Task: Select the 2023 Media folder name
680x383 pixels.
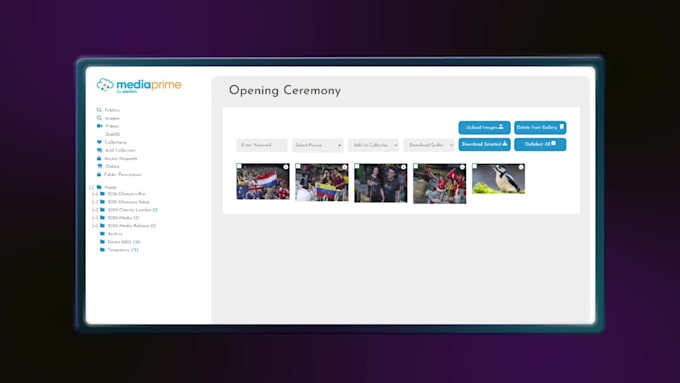Action: click(x=120, y=218)
